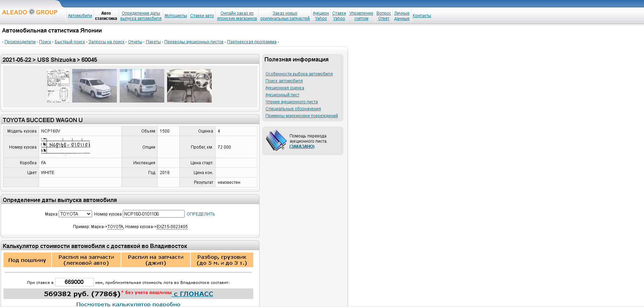This screenshot has width=644, height=308.
Task: Click the mileage value 72 000
Action: coord(224,147)
